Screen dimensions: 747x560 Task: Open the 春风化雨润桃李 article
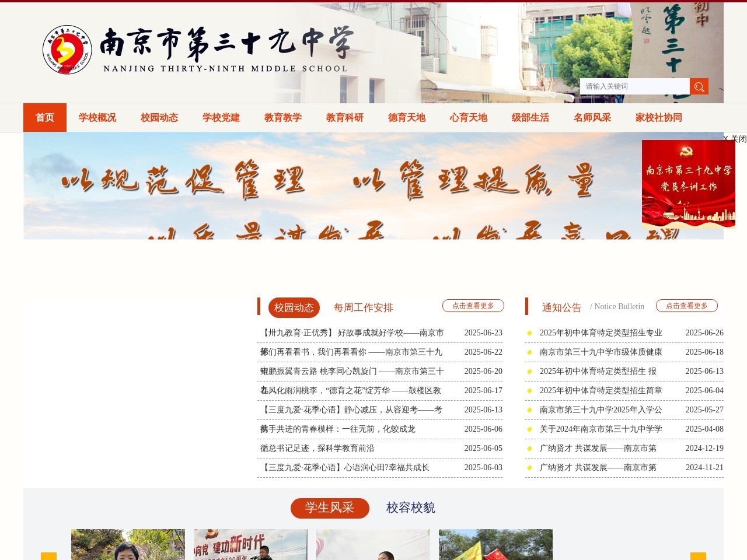351,390
